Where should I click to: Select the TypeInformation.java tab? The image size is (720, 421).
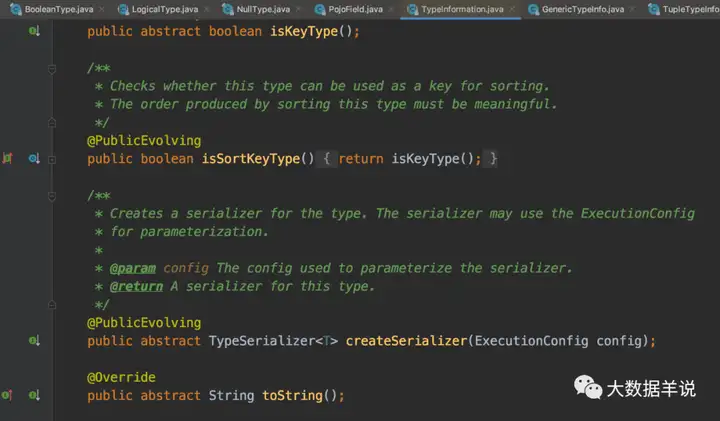[x=462, y=9]
